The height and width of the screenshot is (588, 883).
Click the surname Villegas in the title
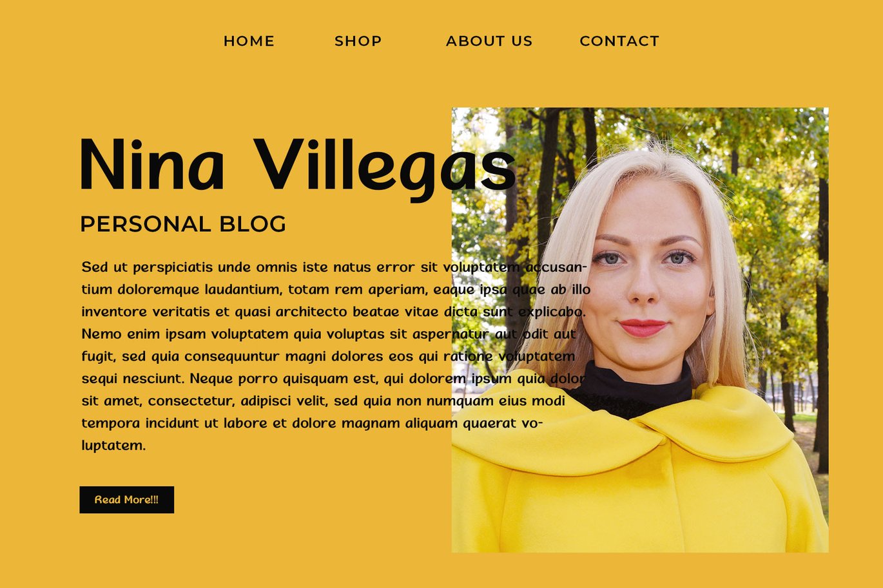tap(385, 169)
